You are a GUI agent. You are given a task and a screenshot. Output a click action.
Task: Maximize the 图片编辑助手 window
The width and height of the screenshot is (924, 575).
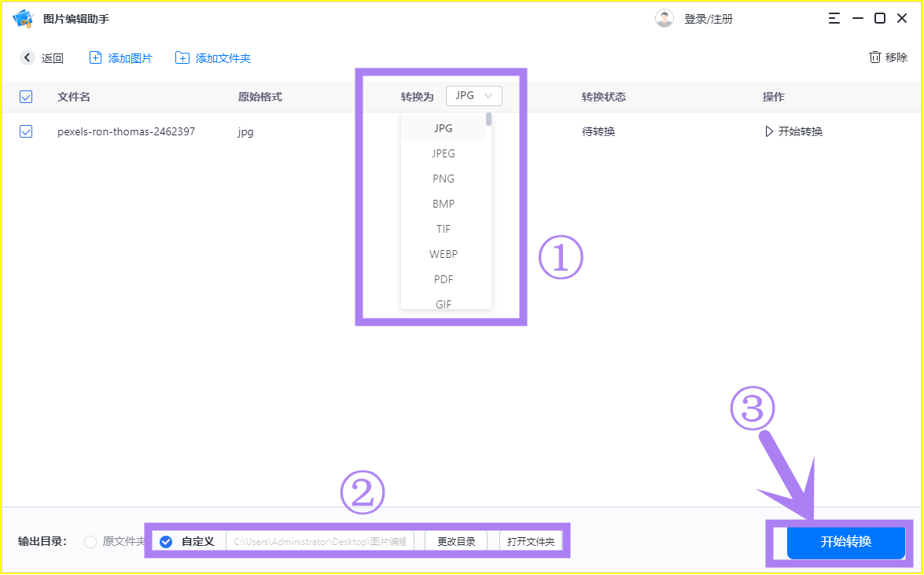point(880,18)
